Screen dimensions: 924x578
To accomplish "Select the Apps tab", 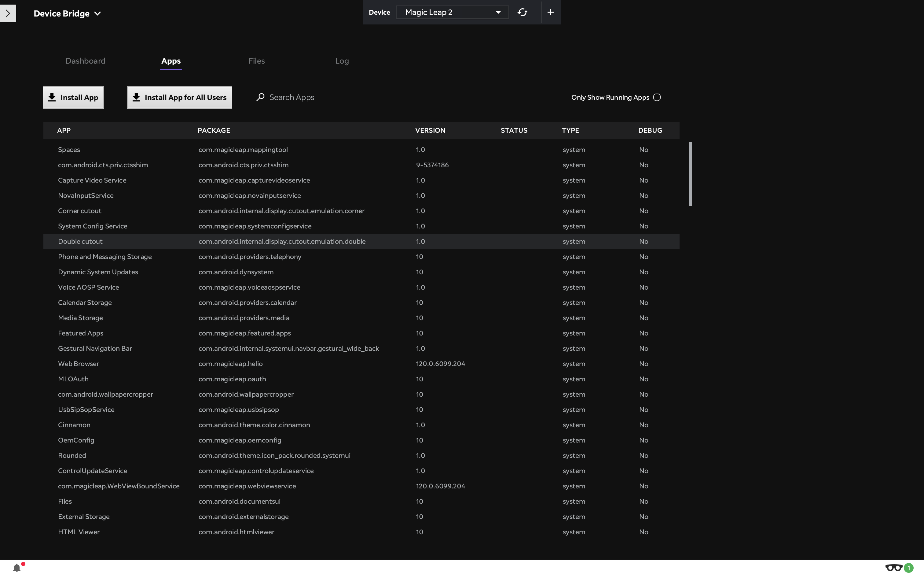I will pos(171,61).
